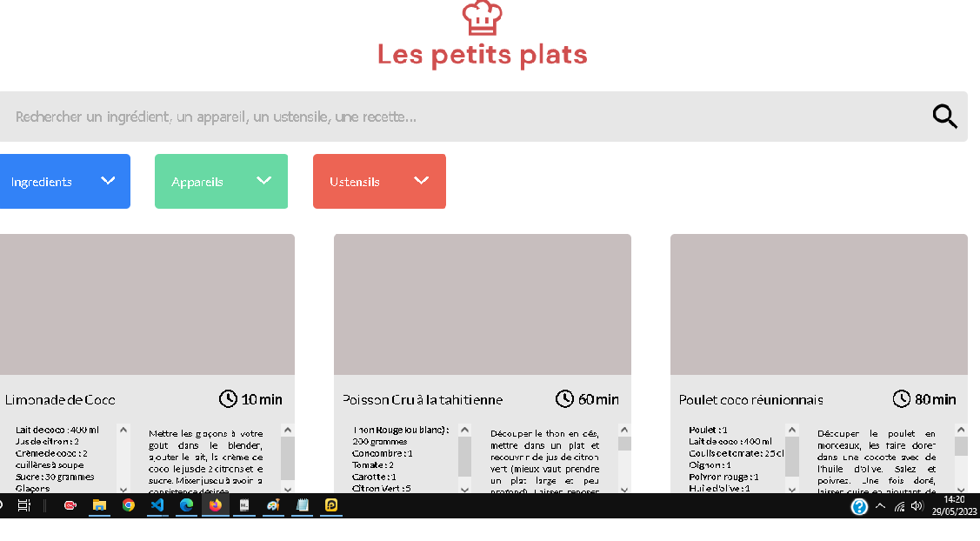This screenshot has width=980, height=541.
Task: Click the Wi-Fi icon in the system tray
Action: (x=900, y=505)
